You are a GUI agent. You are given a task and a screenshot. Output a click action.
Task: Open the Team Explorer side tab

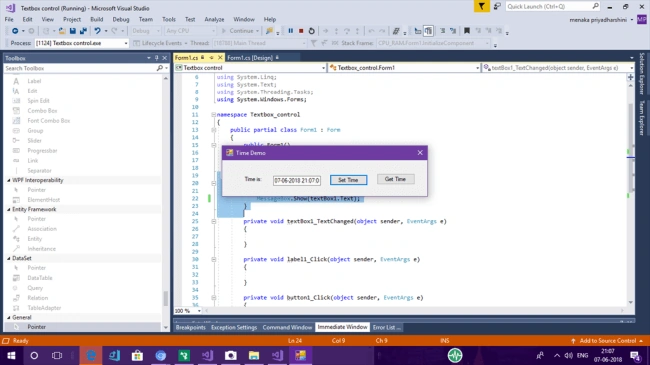642,118
